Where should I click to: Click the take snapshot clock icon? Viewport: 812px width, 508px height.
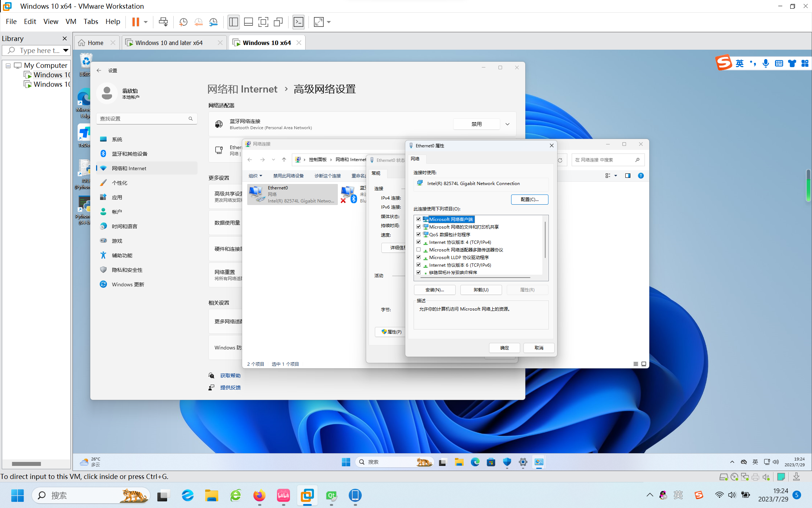(x=183, y=22)
